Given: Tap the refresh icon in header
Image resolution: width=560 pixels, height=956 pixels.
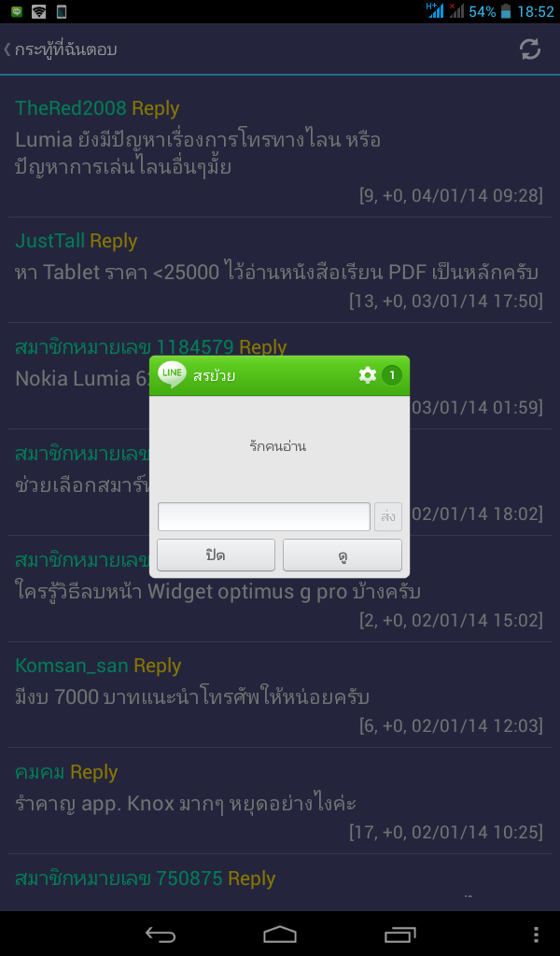Looking at the screenshot, I should pos(529,49).
